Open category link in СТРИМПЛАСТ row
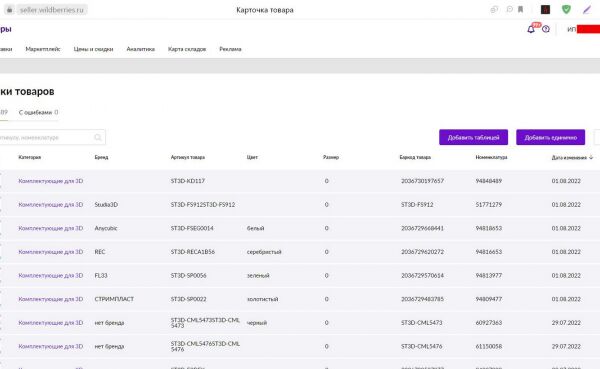The width and height of the screenshot is (600, 369). [x=51, y=299]
